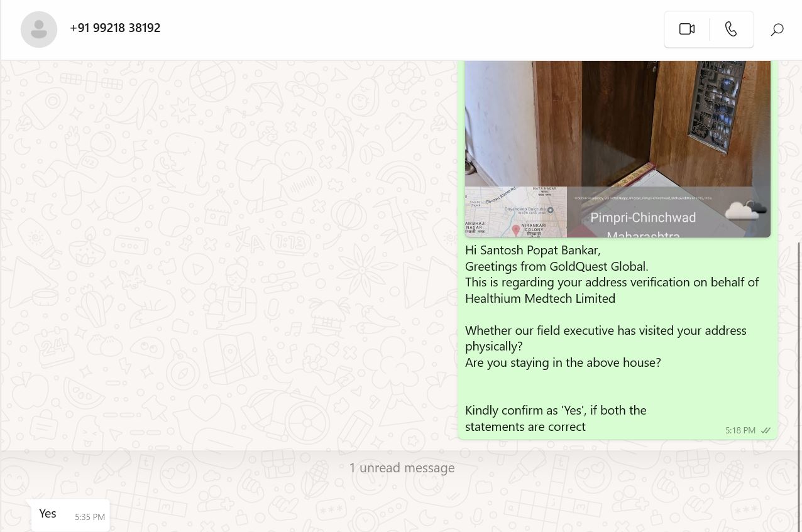Open contact info for +91 99218 38192
The width and height of the screenshot is (802, 532).
point(115,28)
